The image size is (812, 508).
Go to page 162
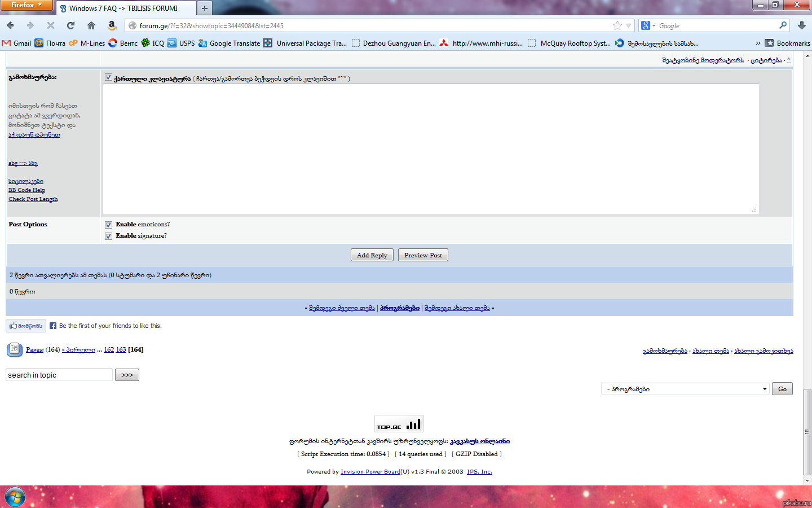[x=109, y=350]
